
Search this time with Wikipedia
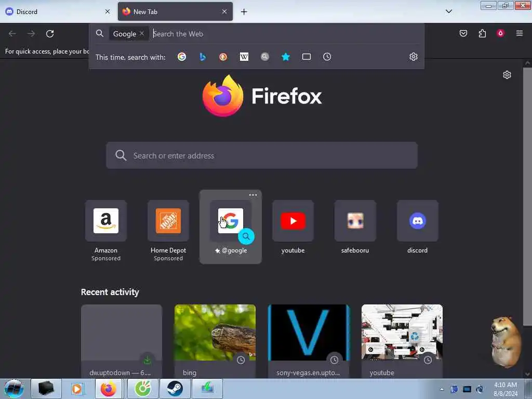pos(244,57)
